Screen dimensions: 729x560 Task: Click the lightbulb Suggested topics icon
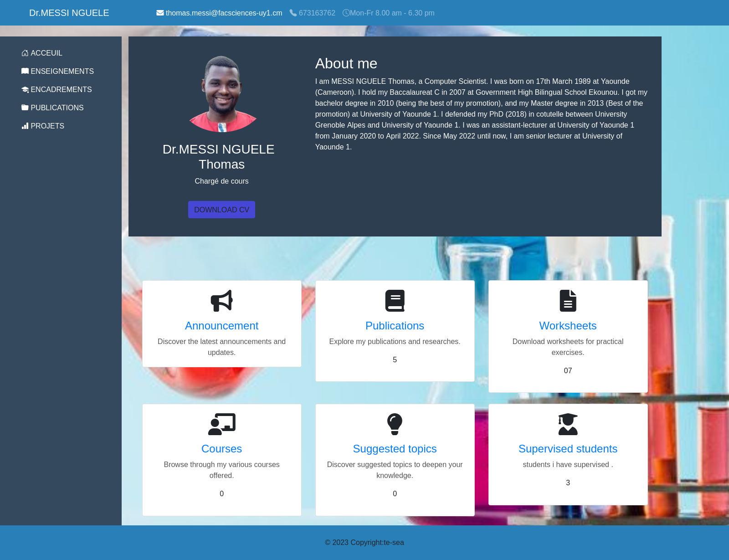(395, 424)
